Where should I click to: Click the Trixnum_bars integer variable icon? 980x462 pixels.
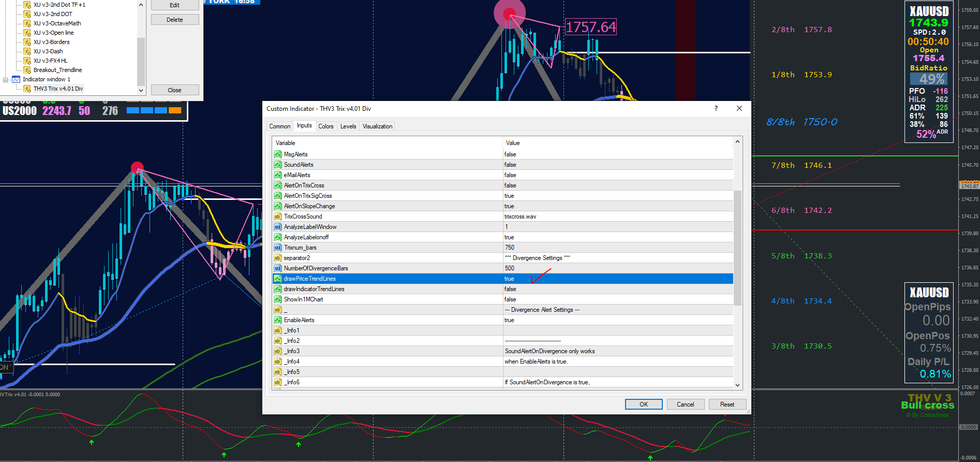(x=278, y=248)
